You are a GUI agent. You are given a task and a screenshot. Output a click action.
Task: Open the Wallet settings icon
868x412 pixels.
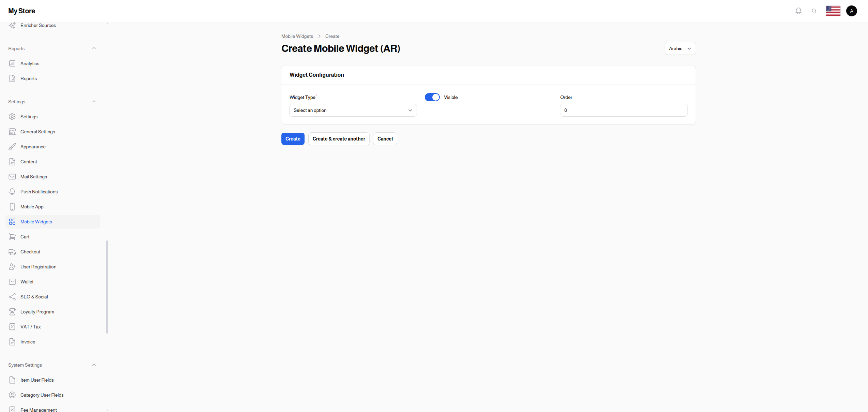tap(12, 281)
